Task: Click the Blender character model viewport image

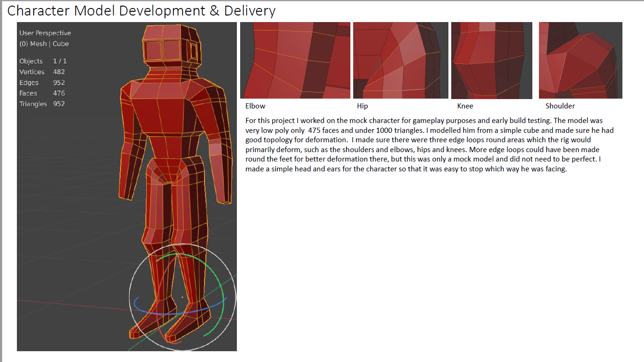Action: [127, 186]
